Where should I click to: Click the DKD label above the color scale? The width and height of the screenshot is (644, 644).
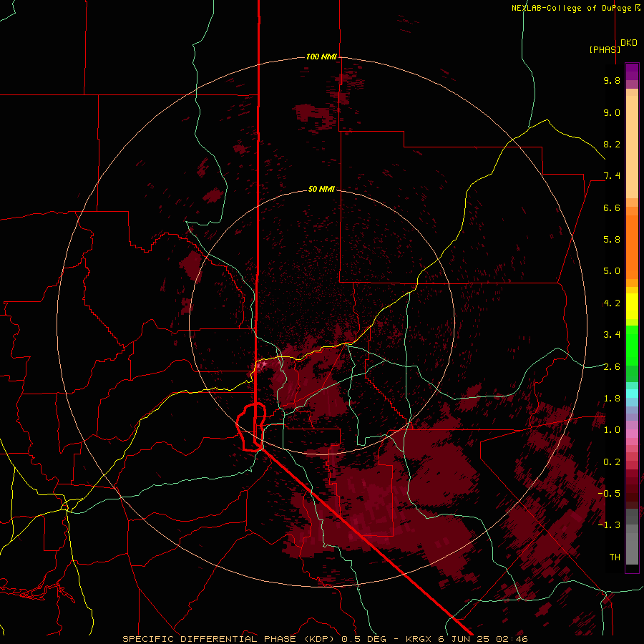tap(628, 43)
